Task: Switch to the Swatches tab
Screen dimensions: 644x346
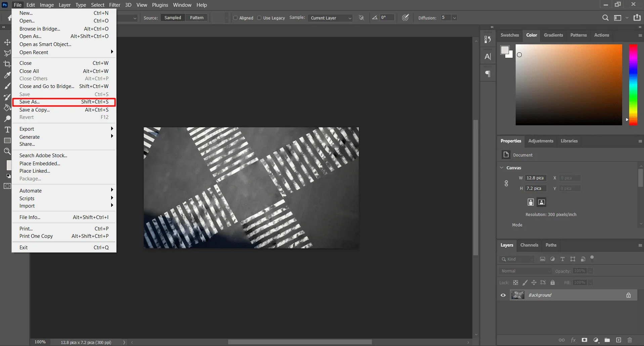Action: click(x=510, y=35)
